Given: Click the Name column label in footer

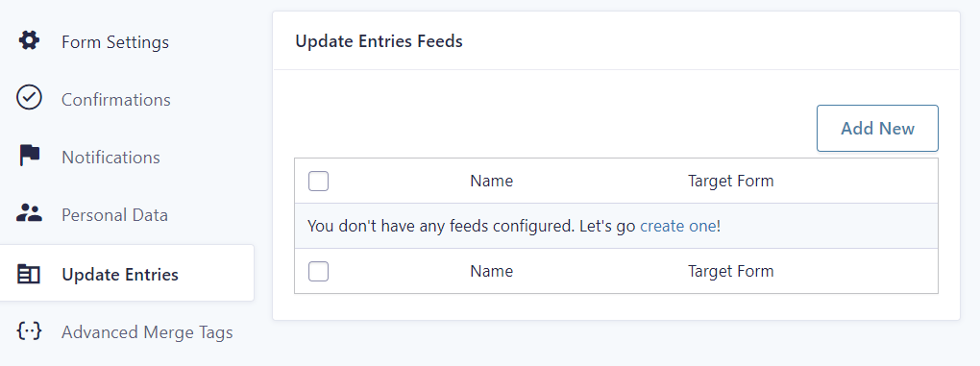Looking at the screenshot, I should point(491,271).
